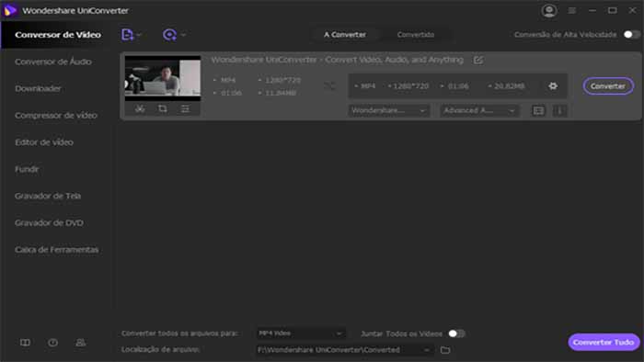Click the help question icon
The height and width of the screenshot is (362, 644).
(x=52, y=343)
